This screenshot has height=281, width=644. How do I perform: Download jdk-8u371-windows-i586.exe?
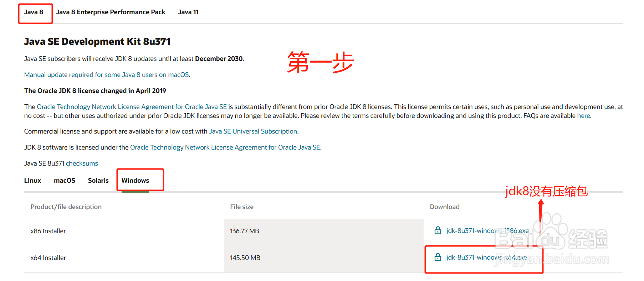(x=487, y=231)
